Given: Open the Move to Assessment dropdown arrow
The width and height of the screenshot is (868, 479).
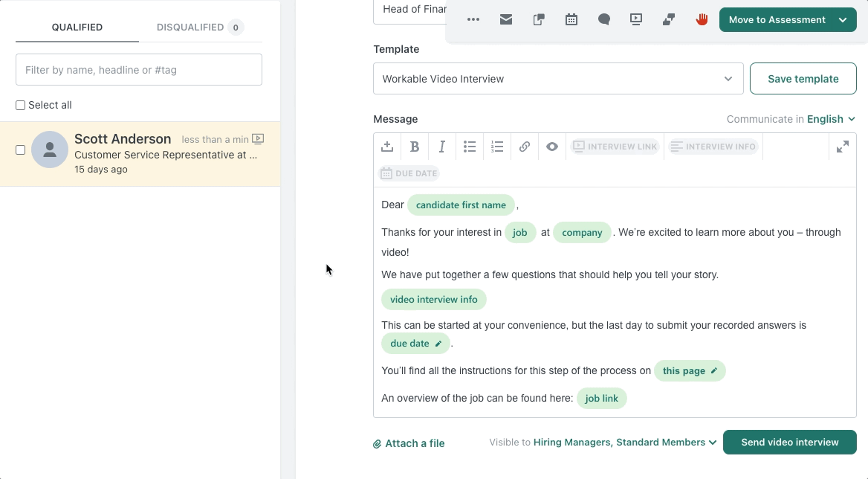Looking at the screenshot, I should [x=843, y=20].
